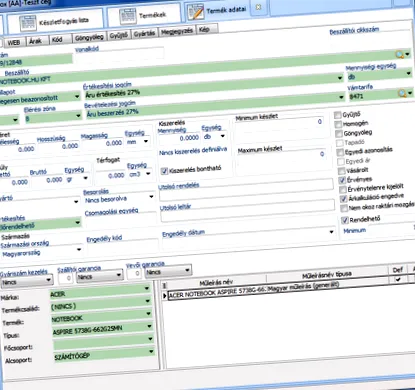Toggle Nem okoz raktári mozgás checkbox
Viewport: 415px width, 390px height.
344,209
